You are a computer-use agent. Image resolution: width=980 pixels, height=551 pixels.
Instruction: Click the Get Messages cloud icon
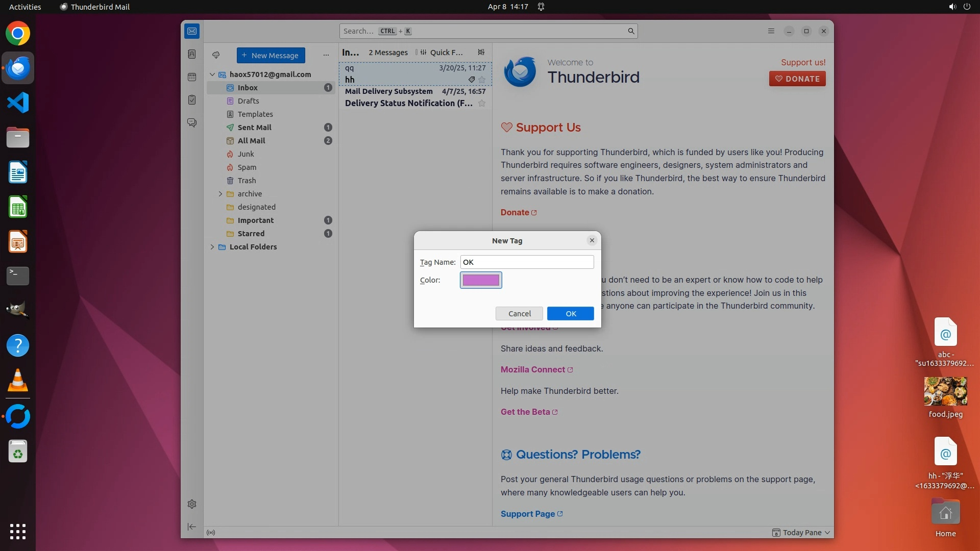(x=216, y=55)
